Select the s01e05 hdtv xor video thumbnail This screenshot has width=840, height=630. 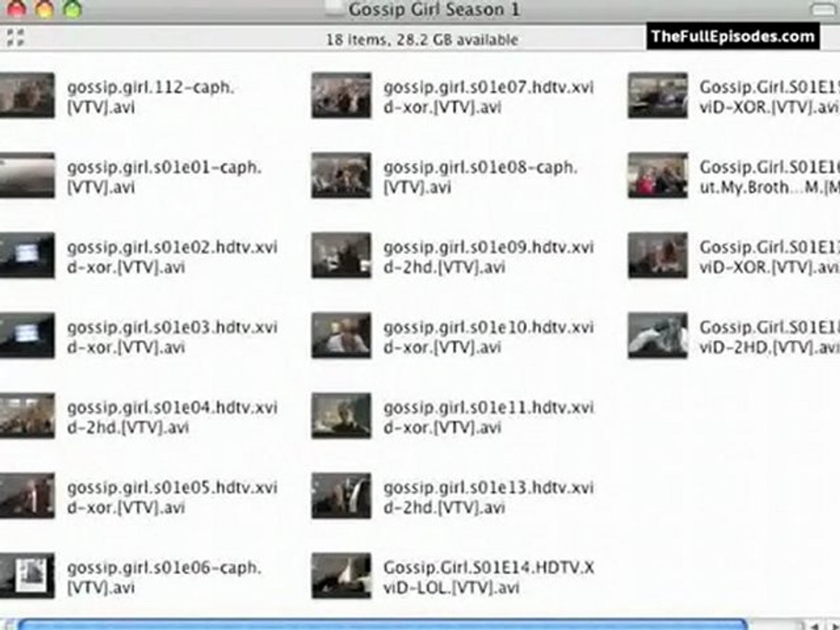tap(27, 496)
